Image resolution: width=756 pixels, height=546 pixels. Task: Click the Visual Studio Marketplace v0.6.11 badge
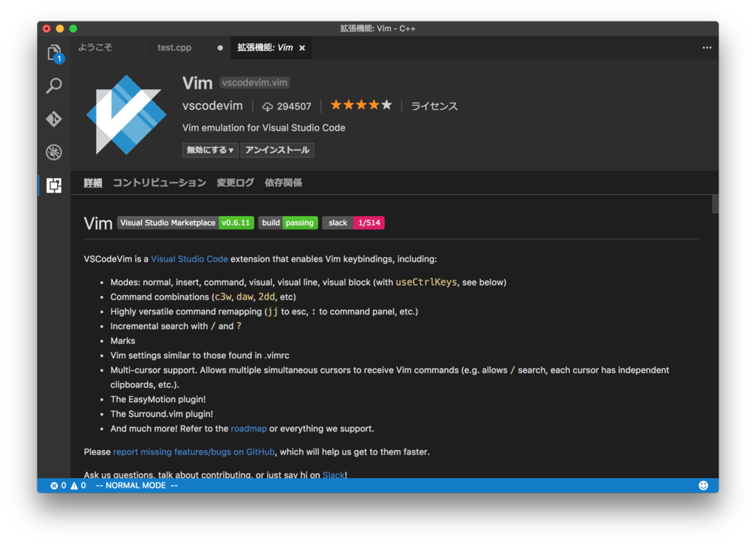185,223
